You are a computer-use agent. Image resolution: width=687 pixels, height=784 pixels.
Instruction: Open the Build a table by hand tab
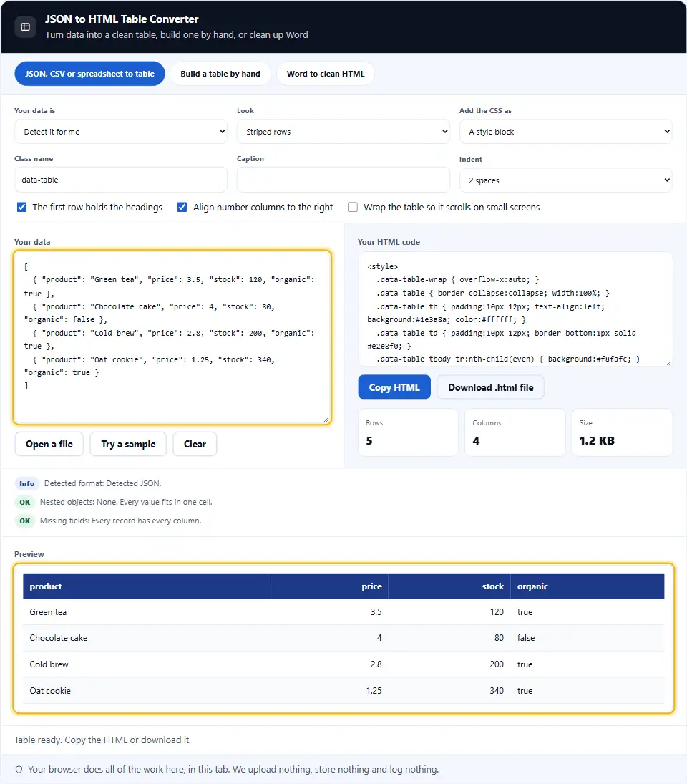pos(220,74)
